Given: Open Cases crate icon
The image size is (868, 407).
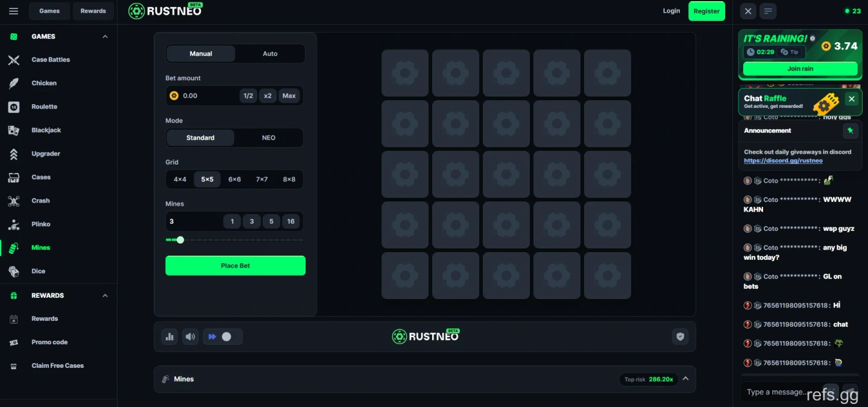Looking at the screenshot, I should click(13, 177).
